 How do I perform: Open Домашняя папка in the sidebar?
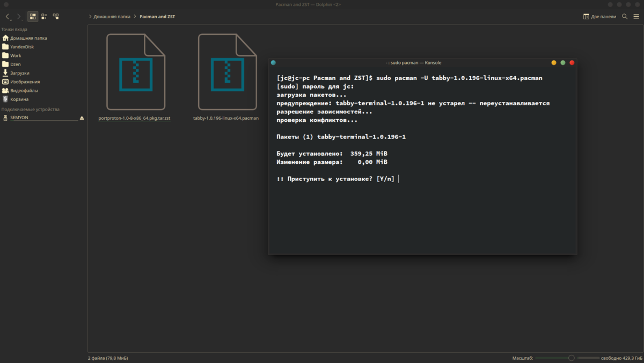[x=28, y=38]
